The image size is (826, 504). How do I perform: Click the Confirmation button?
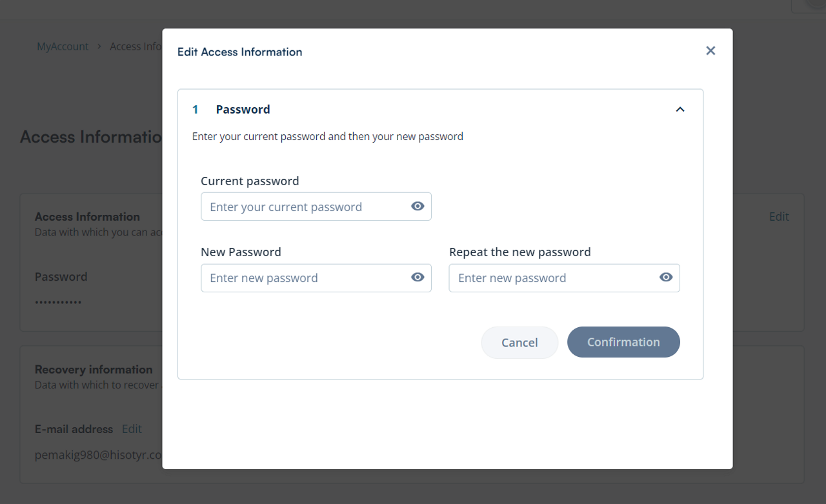click(x=623, y=342)
